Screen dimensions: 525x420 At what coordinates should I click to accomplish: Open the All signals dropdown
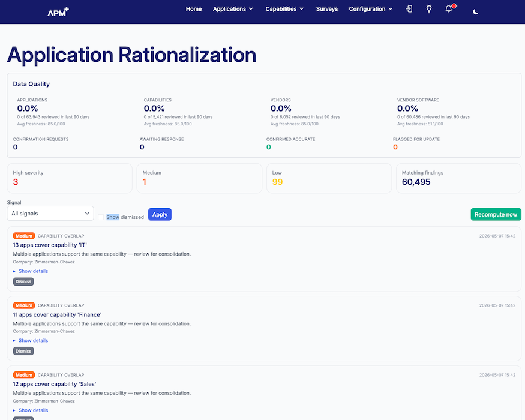[50, 214]
